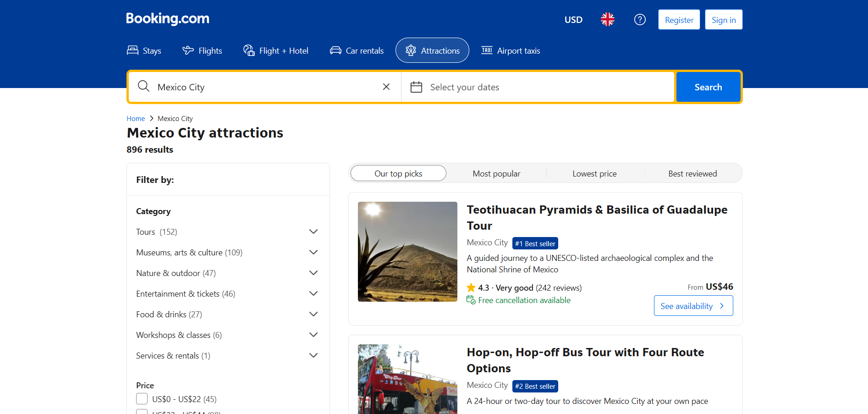The image size is (868, 414).
Task: Expand the Tours category
Action: point(313,232)
